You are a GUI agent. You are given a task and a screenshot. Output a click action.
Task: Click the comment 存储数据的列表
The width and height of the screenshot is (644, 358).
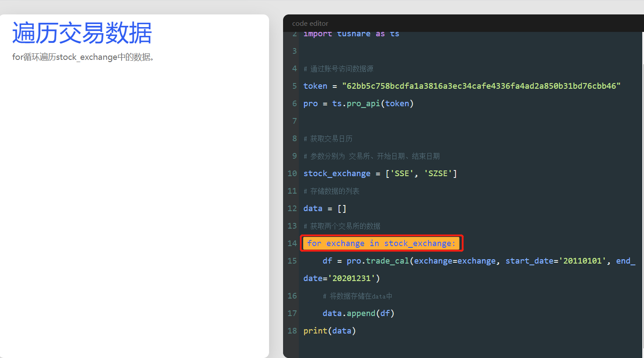coord(332,191)
